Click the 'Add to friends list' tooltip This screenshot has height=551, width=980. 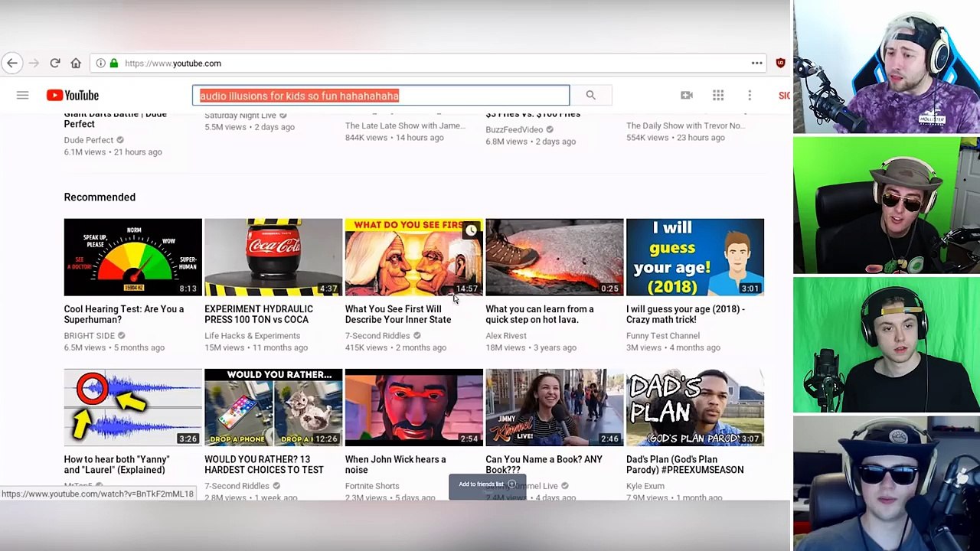click(487, 484)
